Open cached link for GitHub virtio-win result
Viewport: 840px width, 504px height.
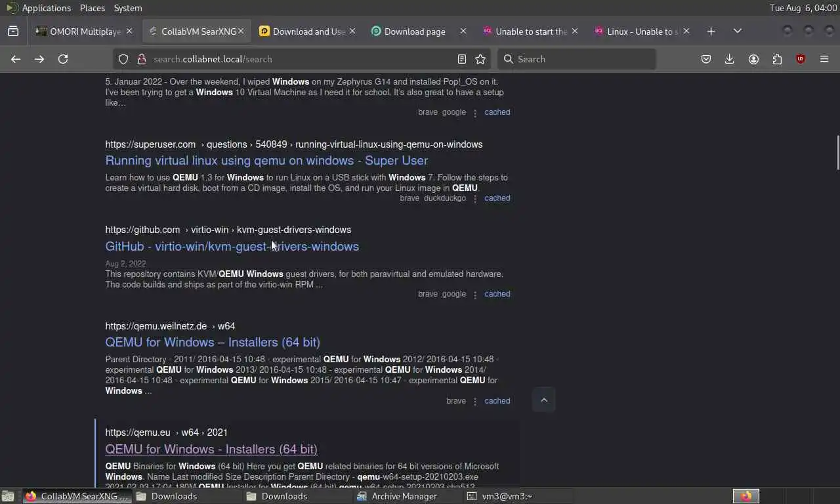(x=497, y=293)
